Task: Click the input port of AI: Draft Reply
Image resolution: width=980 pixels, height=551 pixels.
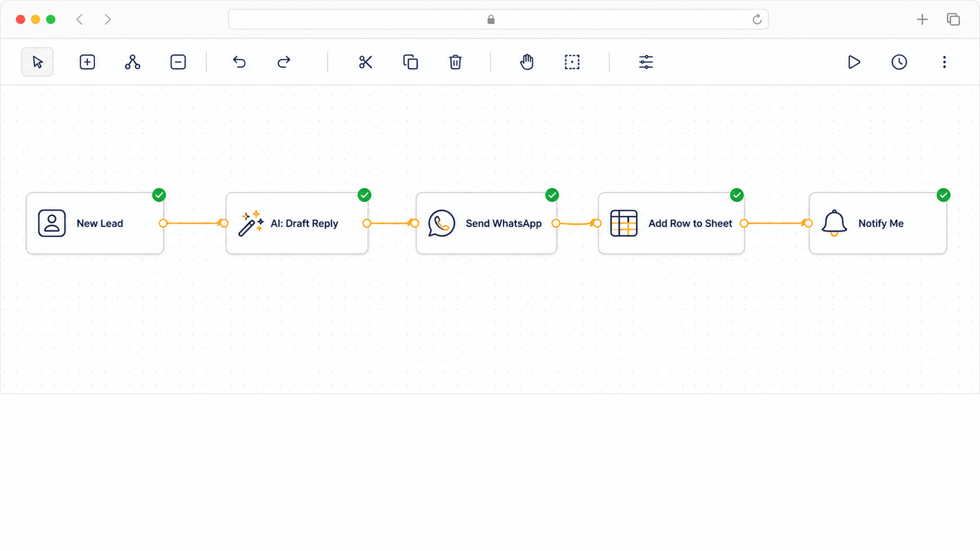Action: (x=224, y=223)
